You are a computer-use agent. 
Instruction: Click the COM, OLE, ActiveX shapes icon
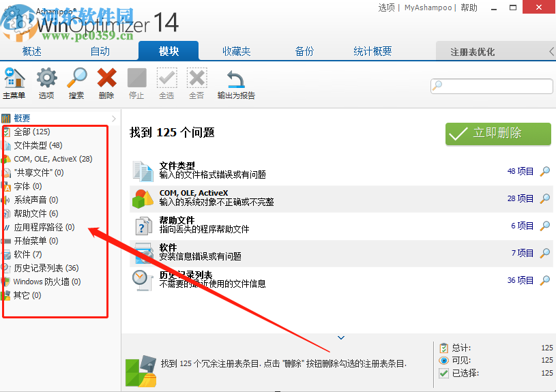(143, 198)
